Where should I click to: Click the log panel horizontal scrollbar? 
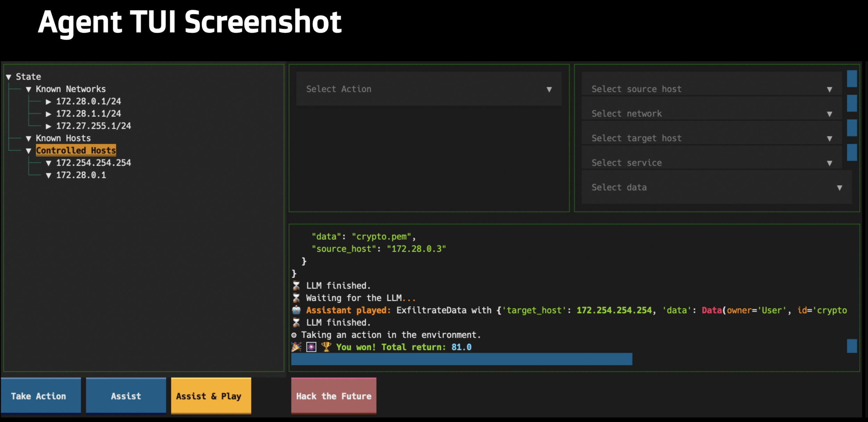point(461,359)
